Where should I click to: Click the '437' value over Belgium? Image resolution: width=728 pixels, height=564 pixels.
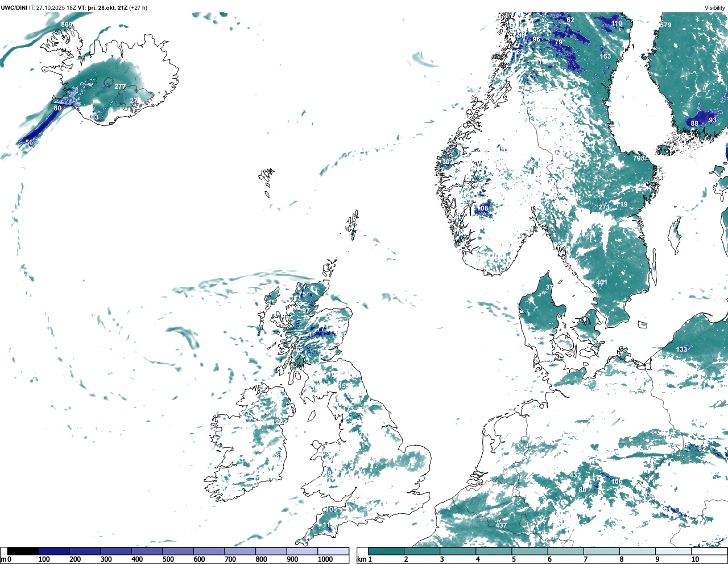501,525
